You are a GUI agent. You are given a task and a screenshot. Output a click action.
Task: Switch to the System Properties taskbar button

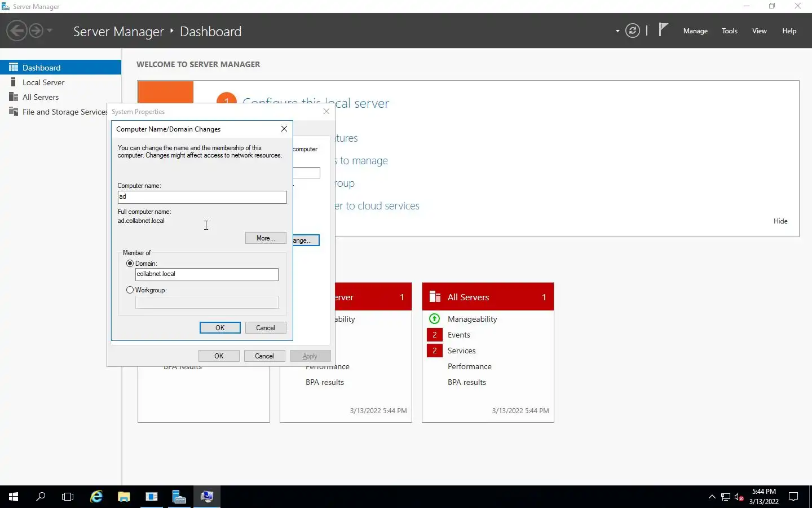(207, 497)
